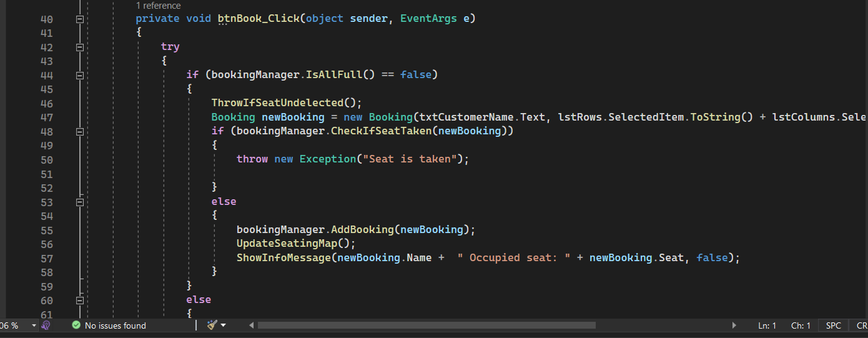Click on ThrowIfSeatUndelected call

pos(277,102)
